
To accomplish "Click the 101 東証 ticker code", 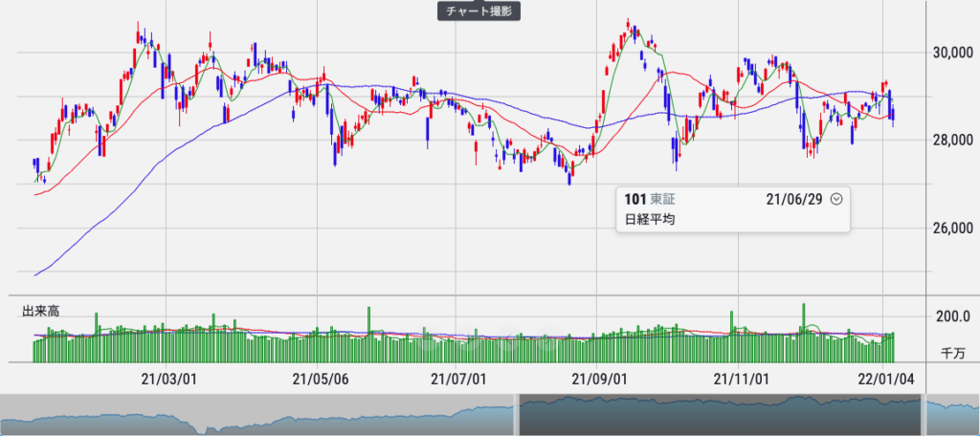I will 650,199.
